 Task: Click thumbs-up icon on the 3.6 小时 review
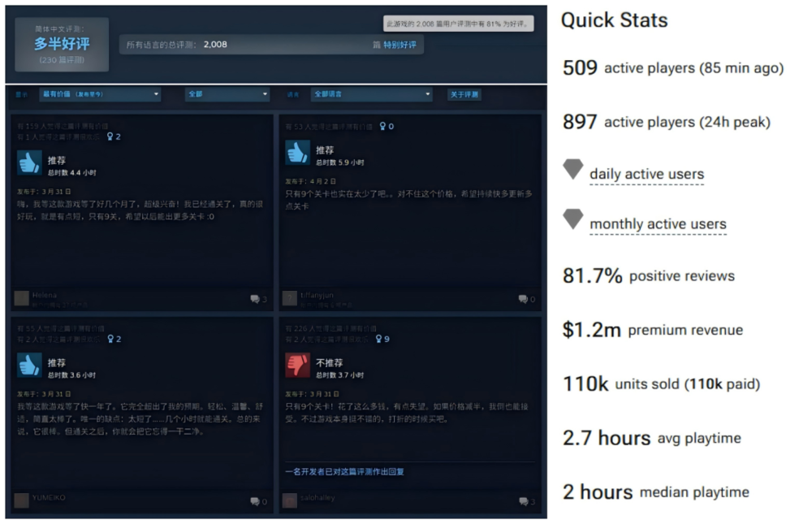[x=29, y=366]
